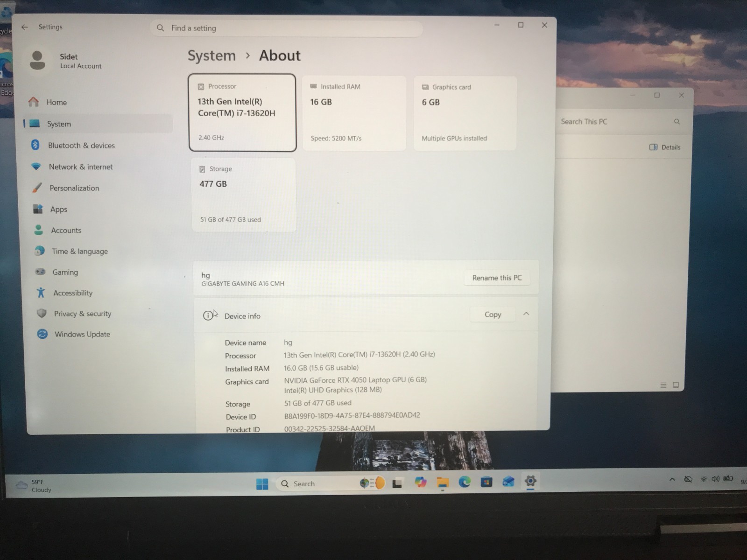Image resolution: width=747 pixels, height=560 pixels.
Task: Go back using the Settings back arrow
Action: pyautogui.click(x=25, y=27)
